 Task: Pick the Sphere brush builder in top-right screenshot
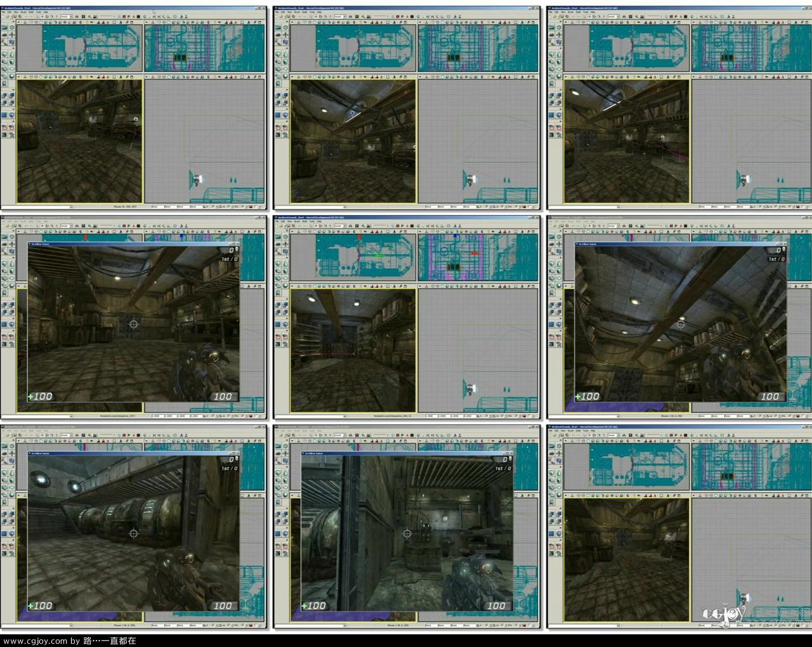coord(560,76)
